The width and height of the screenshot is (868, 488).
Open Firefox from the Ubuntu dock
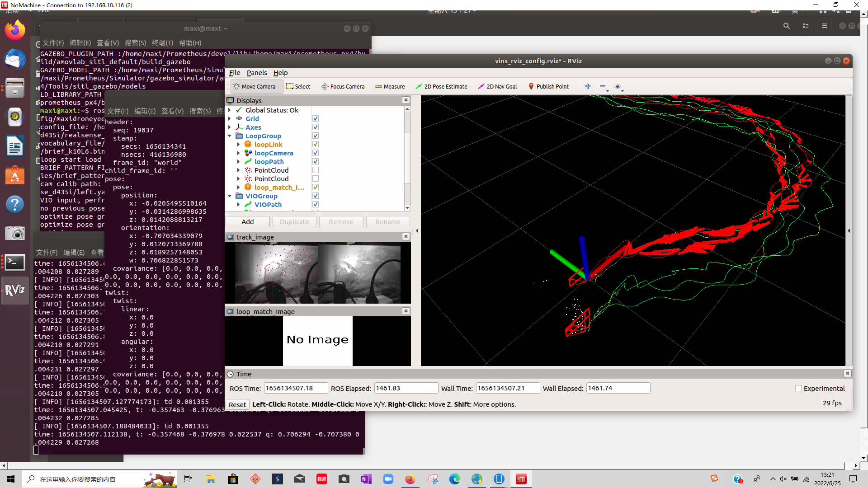[15, 30]
